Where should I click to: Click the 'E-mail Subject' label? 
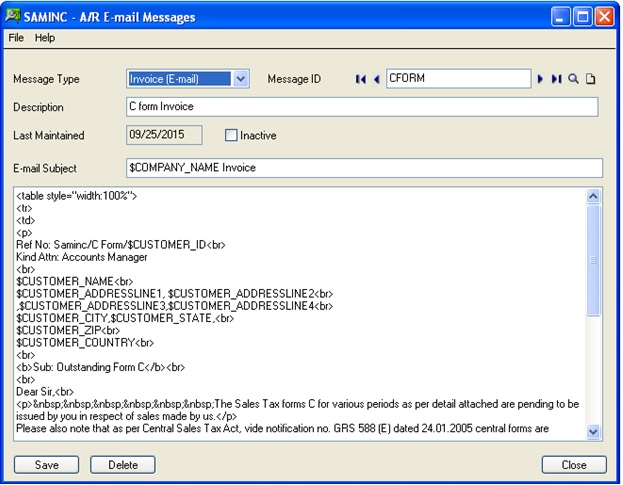pos(44,168)
